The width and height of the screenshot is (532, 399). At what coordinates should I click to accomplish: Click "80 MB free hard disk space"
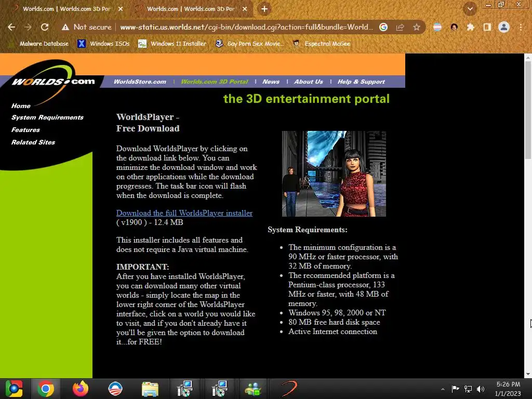click(334, 322)
